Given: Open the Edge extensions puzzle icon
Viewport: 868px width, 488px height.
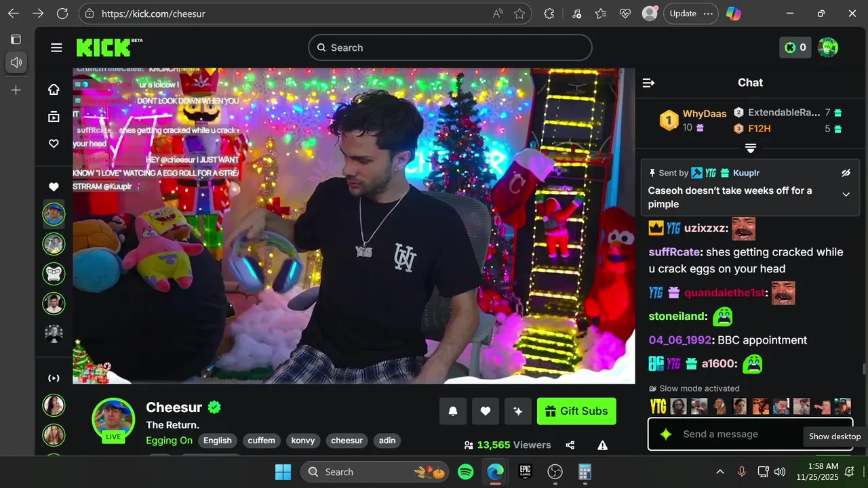Looking at the screenshot, I should pyautogui.click(x=549, y=14).
